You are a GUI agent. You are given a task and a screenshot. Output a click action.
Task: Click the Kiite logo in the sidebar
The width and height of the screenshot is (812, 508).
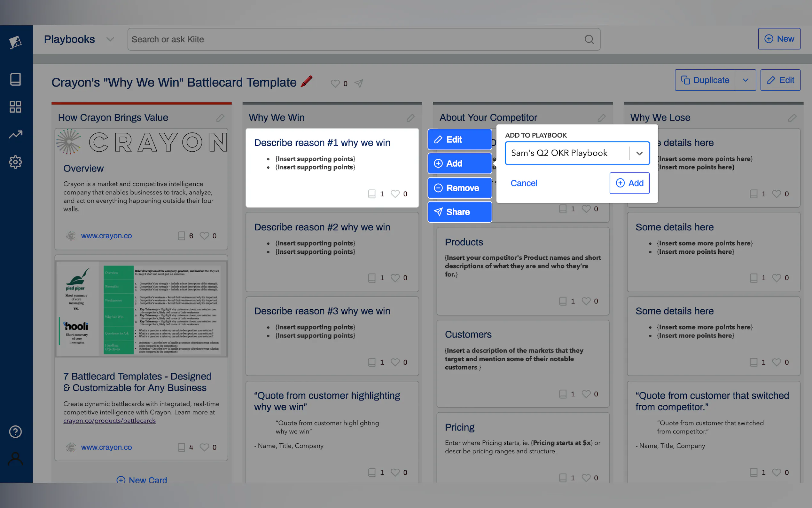coord(15,42)
